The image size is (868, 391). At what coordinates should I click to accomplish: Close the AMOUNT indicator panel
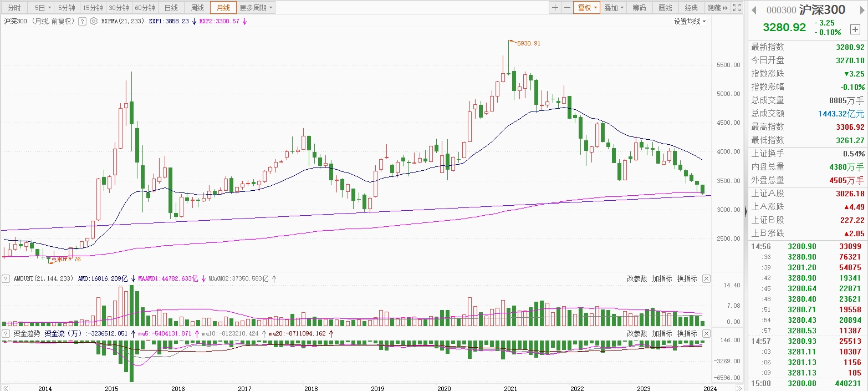706,278
